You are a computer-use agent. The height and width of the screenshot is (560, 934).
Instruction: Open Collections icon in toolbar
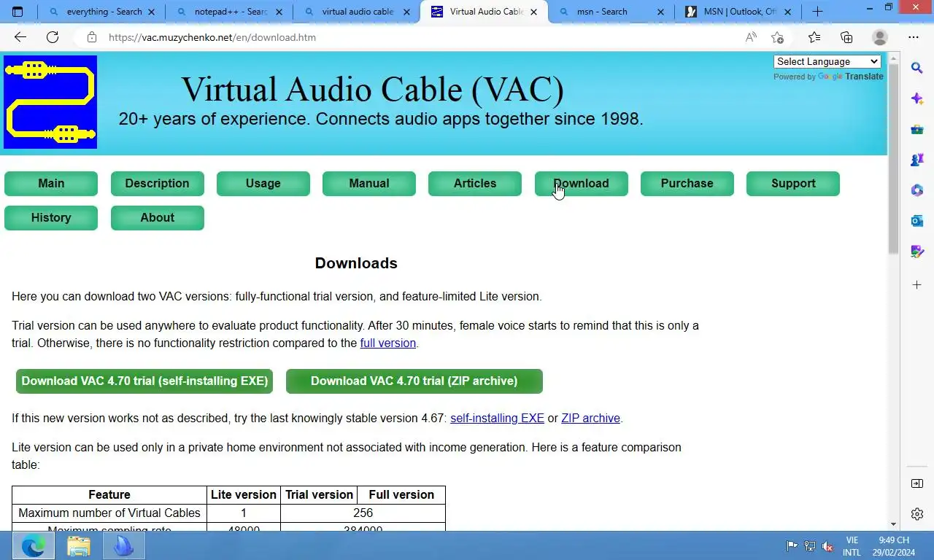click(x=846, y=37)
